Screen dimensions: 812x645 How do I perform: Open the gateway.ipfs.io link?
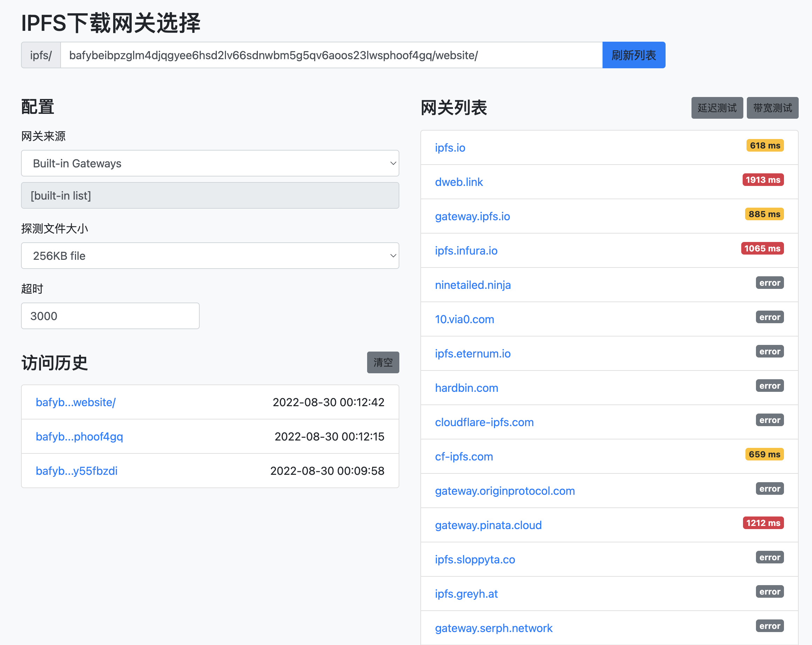[472, 216]
